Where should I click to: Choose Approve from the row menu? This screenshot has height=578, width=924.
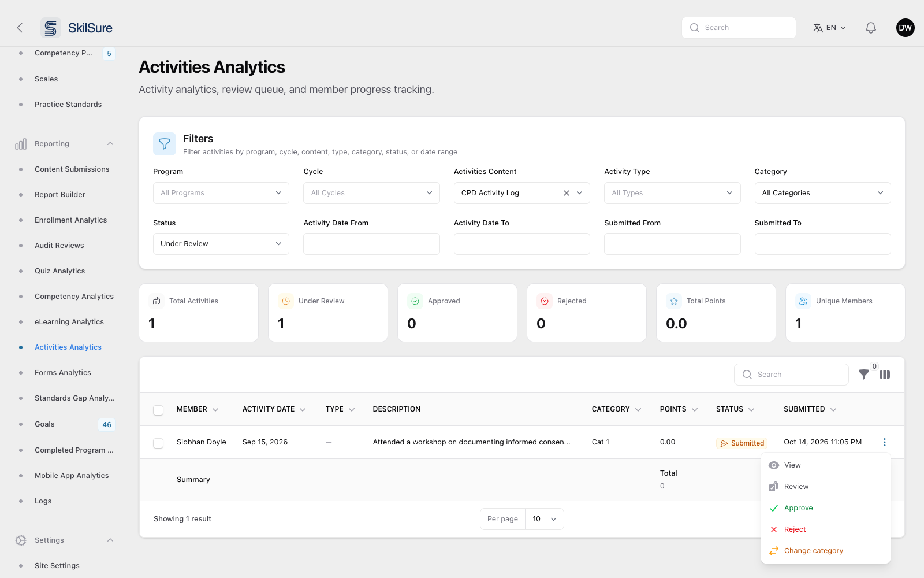[x=826, y=508]
